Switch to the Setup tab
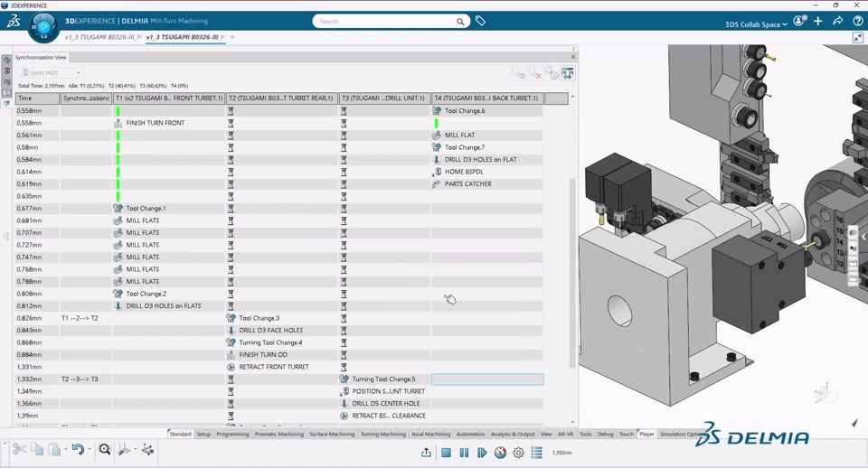The image size is (868, 468). coord(203,435)
